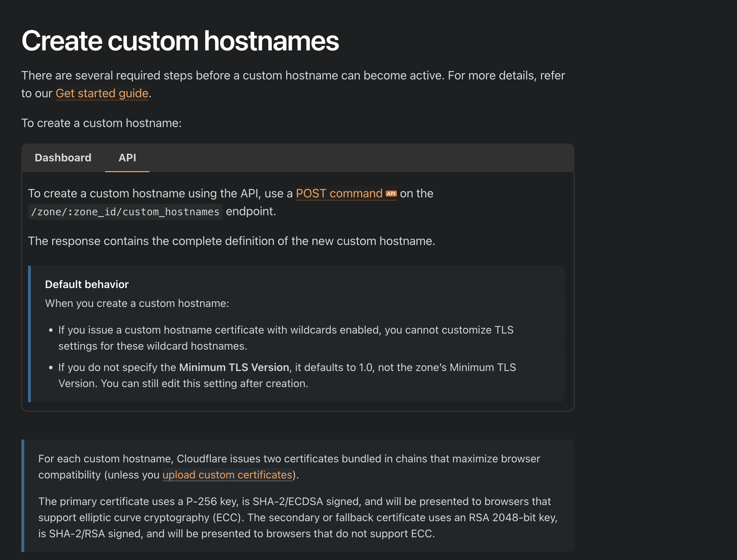
Task: Click the Create custom hostnames page heading
Action: (x=180, y=41)
